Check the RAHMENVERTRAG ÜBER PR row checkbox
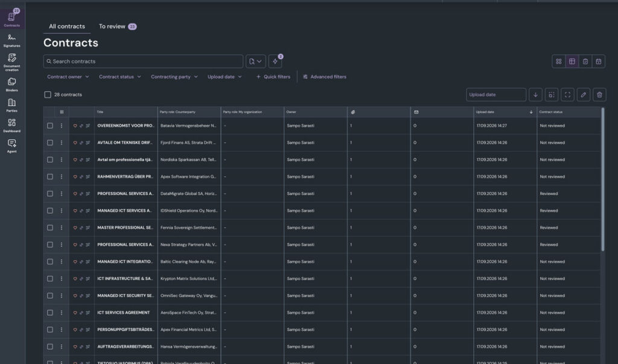This screenshot has height=364, width=618. 50,177
